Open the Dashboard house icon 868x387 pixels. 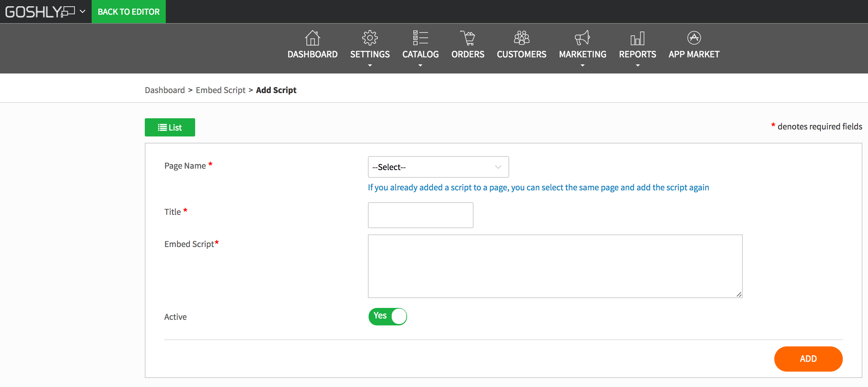coord(312,38)
